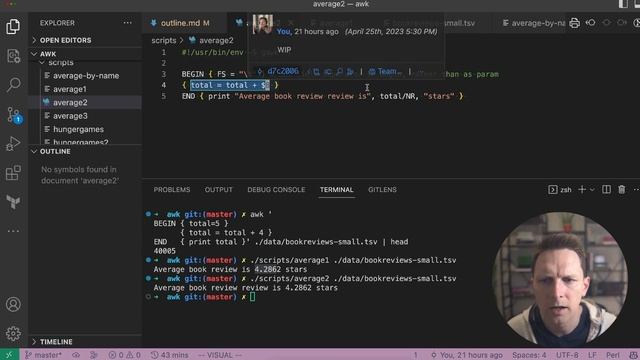The image size is (640, 360).
Task: Change indentation via Spaces: 4
Action: (529, 355)
